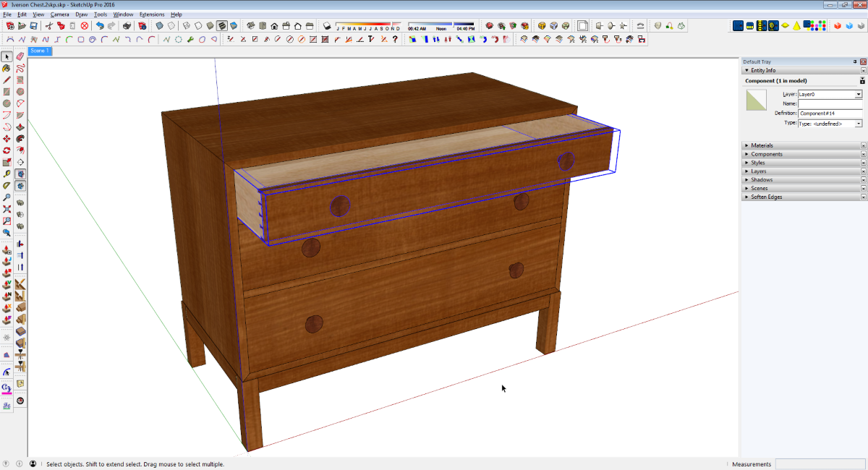Viewport: 868px width, 470px height.
Task: Open the Layer dropdown in Entity Info
Action: coord(859,95)
